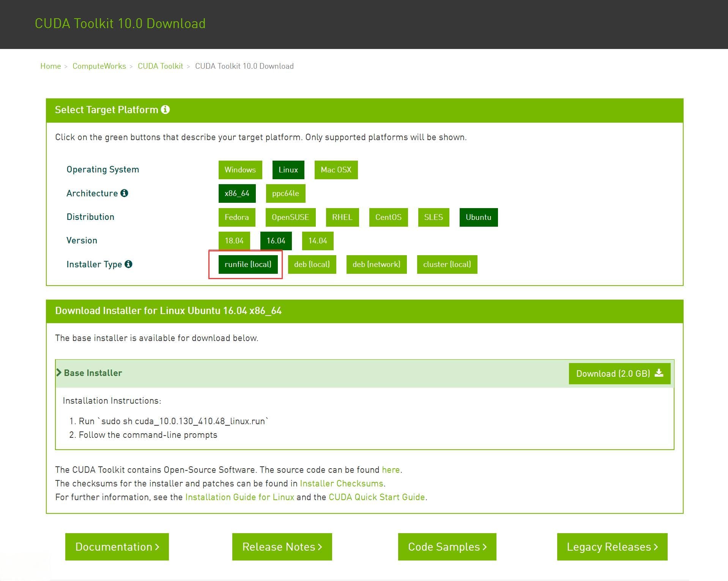The image size is (728, 581).
Task: Click the Documentation button
Action: pyautogui.click(x=117, y=547)
